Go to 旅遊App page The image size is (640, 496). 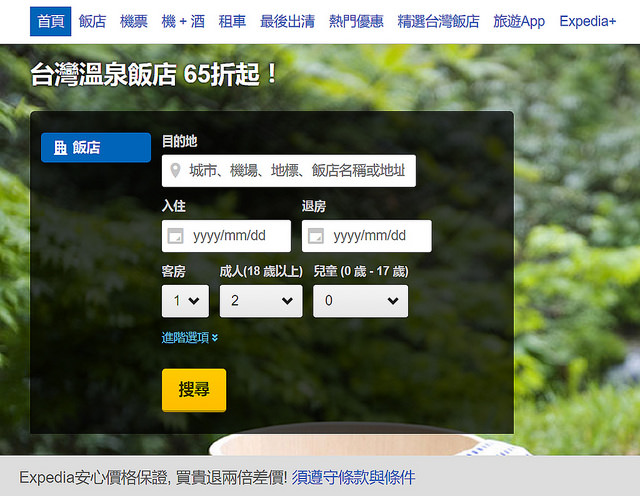tap(519, 21)
